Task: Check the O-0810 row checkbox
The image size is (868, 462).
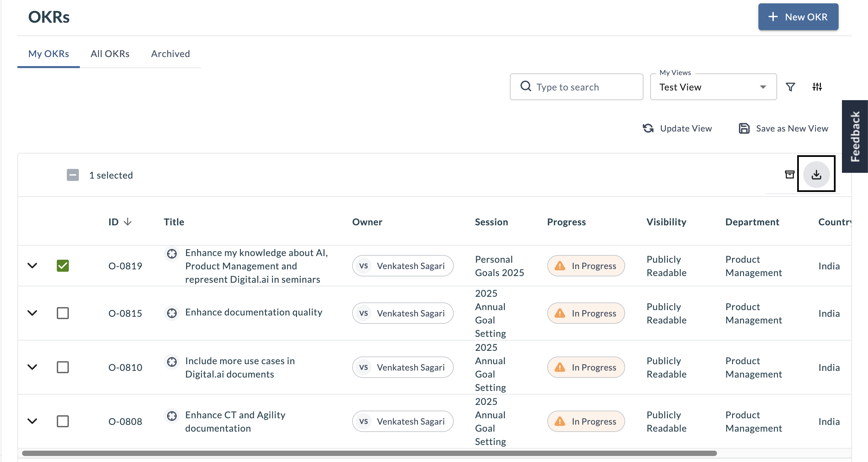Action: click(x=63, y=367)
